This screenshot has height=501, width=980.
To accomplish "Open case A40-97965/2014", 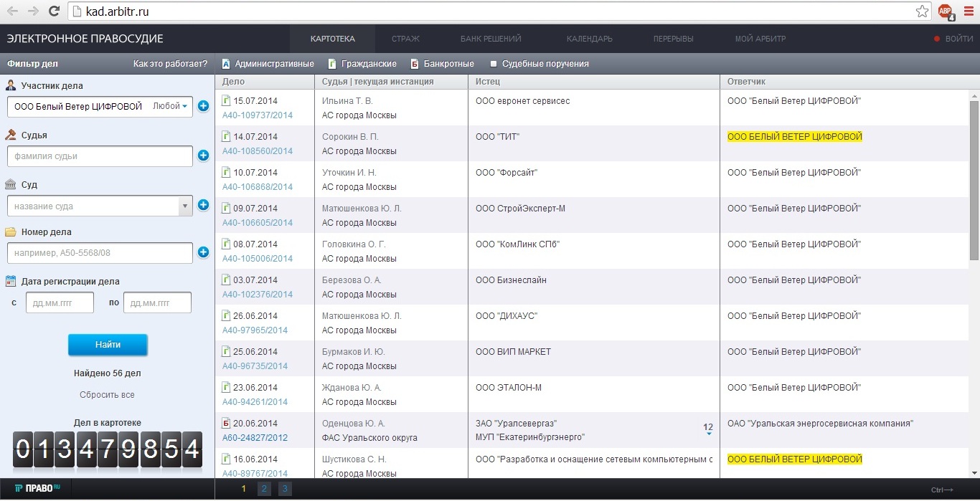I will click(x=255, y=330).
